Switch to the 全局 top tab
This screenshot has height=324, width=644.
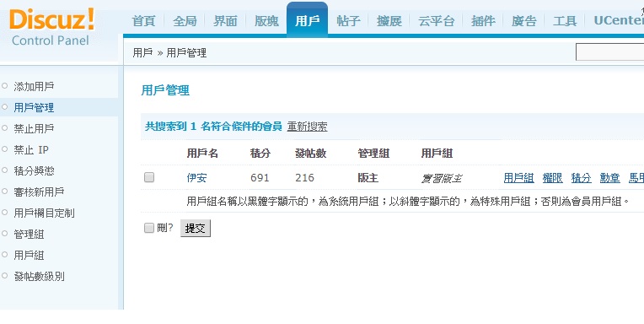[185, 20]
